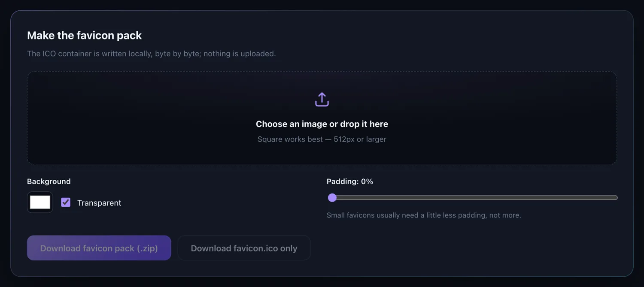Download favicon pack (.zip)
Screen dimensions: 644x287
(99, 248)
